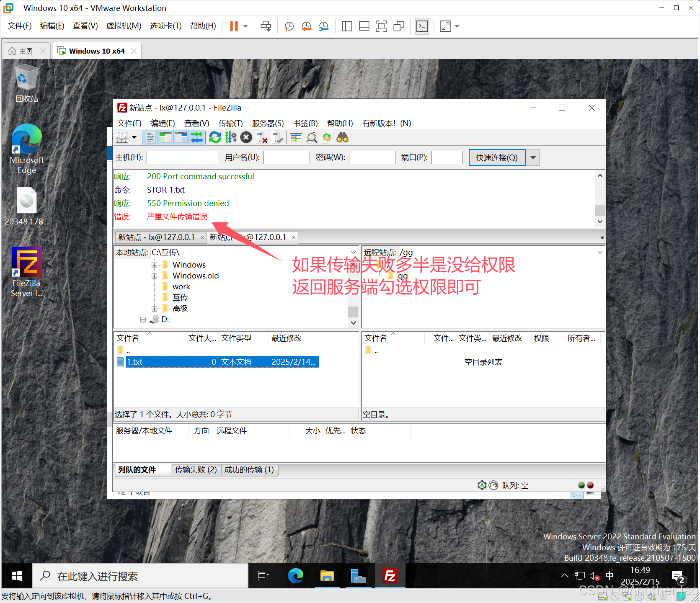The width and height of the screenshot is (700, 603).
Task: Open Site Manager dropdown arrow
Action: click(x=134, y=137)
